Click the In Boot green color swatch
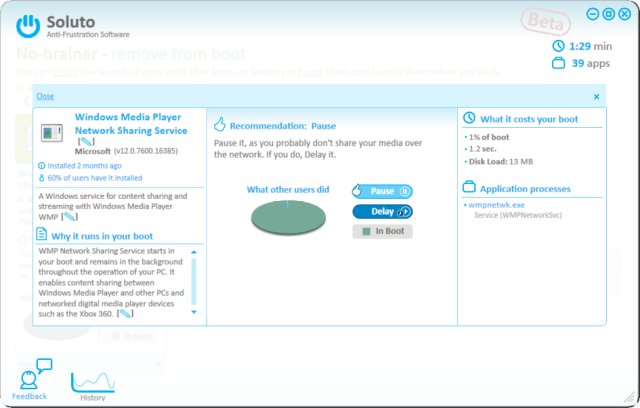 pos(366,231)
